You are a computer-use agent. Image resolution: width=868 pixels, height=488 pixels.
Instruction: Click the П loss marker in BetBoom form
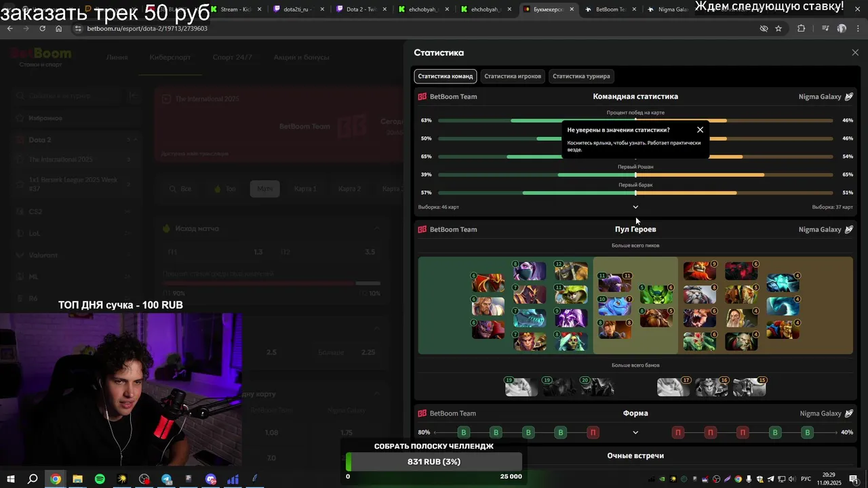pos(593,432)
